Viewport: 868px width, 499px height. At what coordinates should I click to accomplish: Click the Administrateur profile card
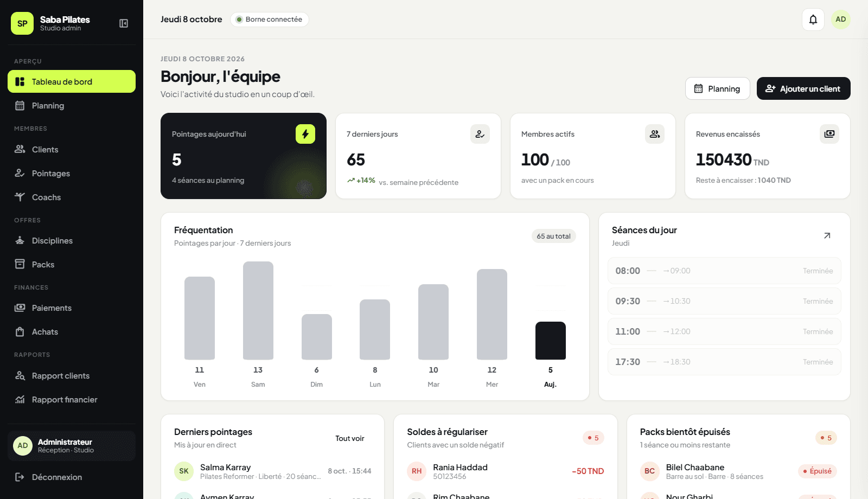pos(72,446)
